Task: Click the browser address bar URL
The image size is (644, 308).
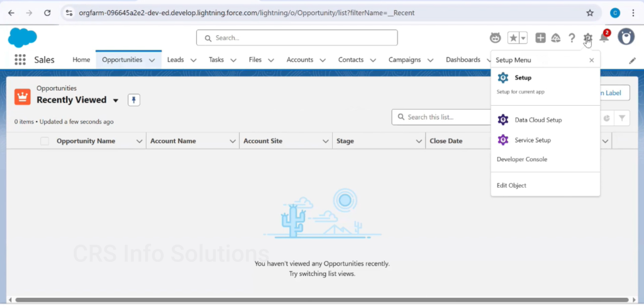Action: click(247, 13)
